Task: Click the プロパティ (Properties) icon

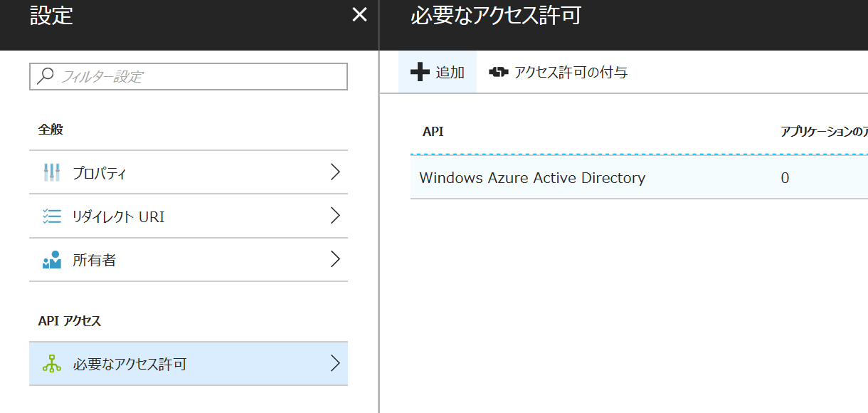Action: coord(53,172)
